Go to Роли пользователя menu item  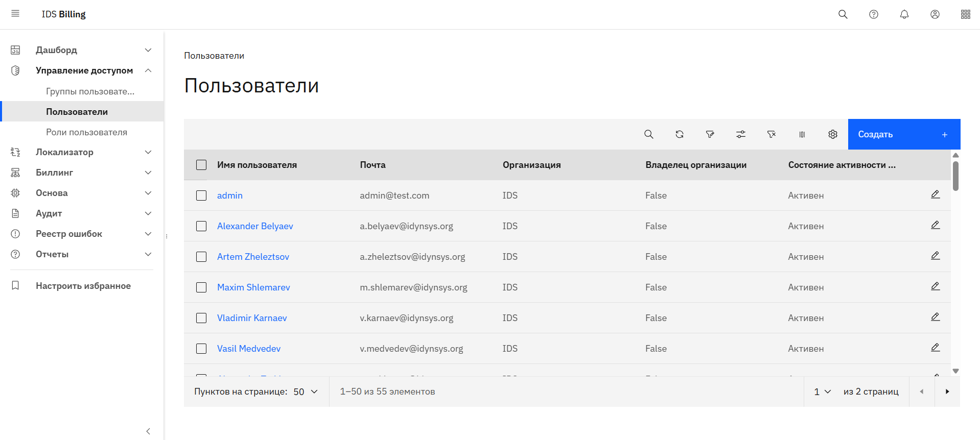[86, 132]
